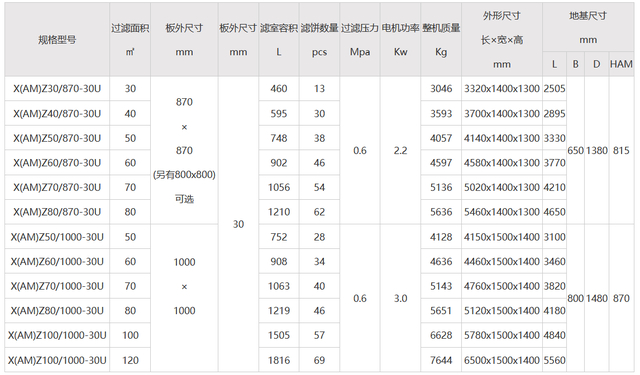Click foundation length 4650
This screenshot has width=640, height=375.
click(x=554, y=212)
